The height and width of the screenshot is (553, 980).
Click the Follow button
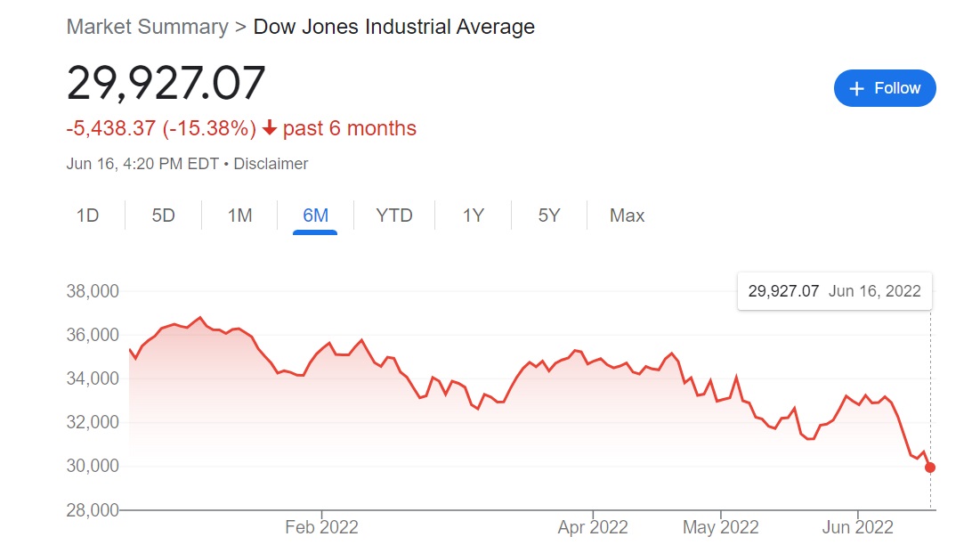tap(885, 88)
